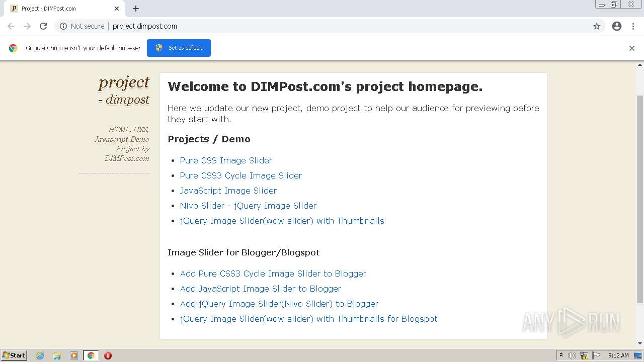Click the browser back arrow
This screenshot has height=362, width=644.
tap(11, 26)
